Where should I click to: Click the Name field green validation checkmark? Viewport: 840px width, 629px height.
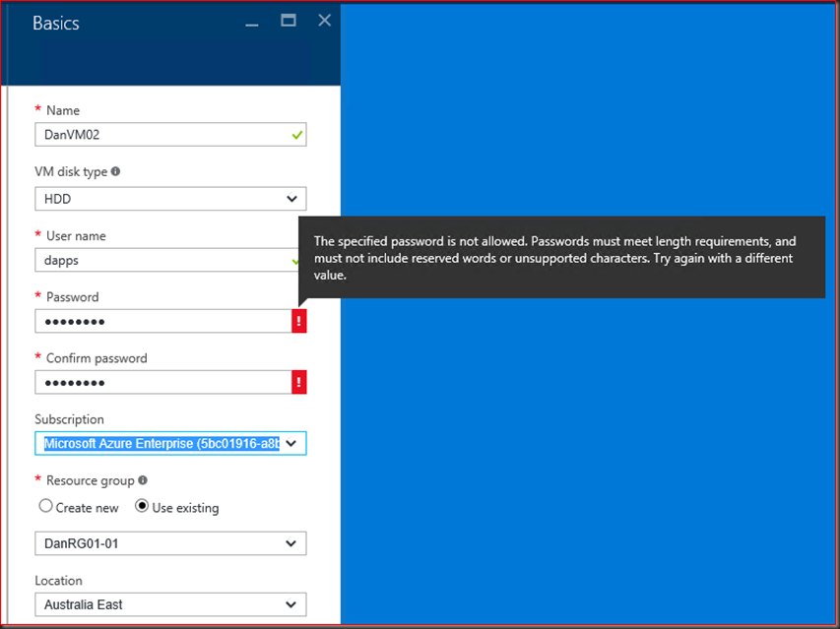(296, 135)
